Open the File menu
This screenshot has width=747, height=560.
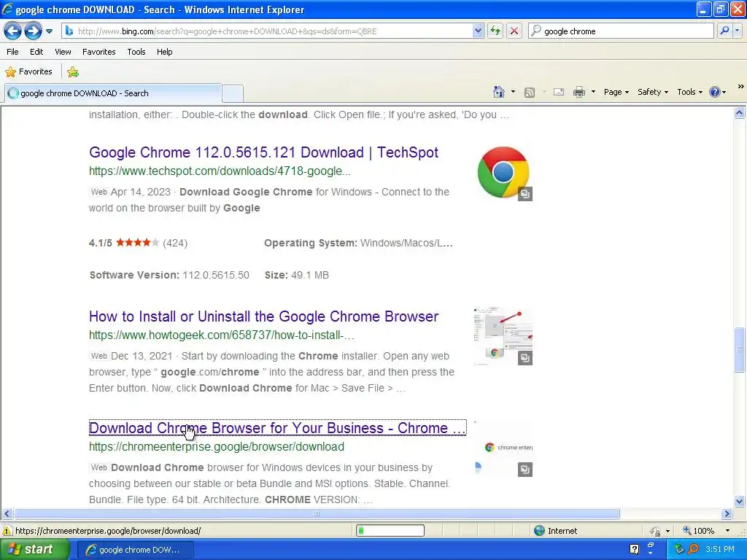[13, 52]
